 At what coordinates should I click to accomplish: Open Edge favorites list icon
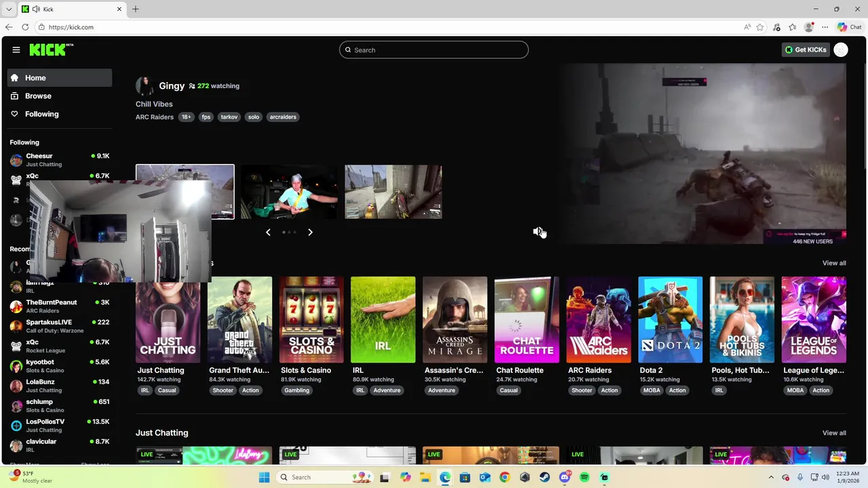click(x=792, y=27)
